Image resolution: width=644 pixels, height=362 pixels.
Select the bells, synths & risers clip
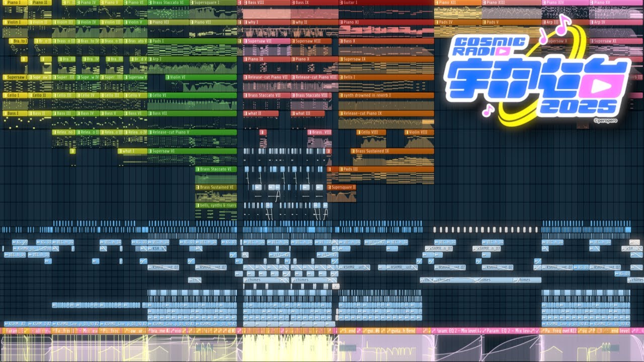click(216, 206)
